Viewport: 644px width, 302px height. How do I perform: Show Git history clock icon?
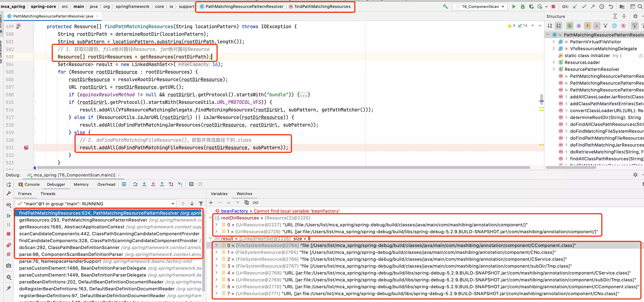[602, 7]
